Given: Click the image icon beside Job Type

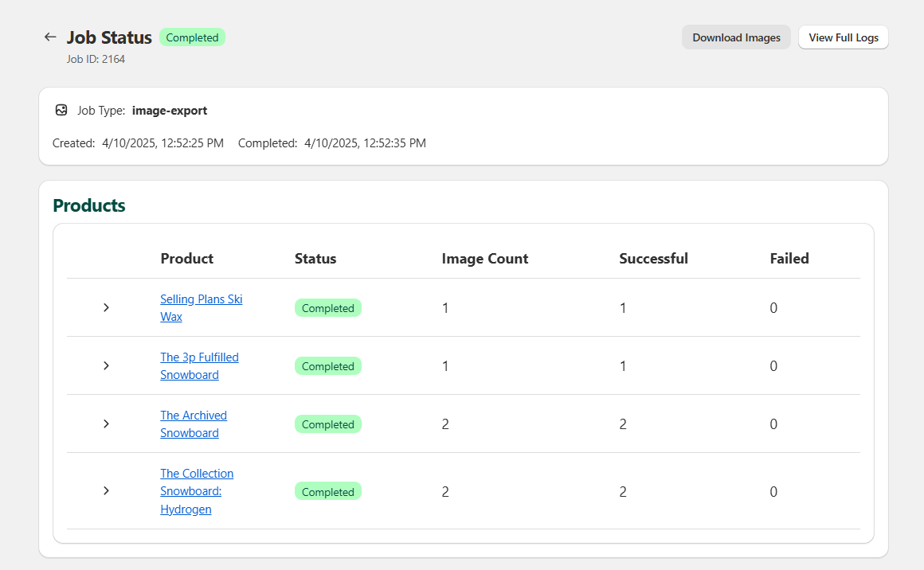Looking at the screenshot, I should (61, 111).
